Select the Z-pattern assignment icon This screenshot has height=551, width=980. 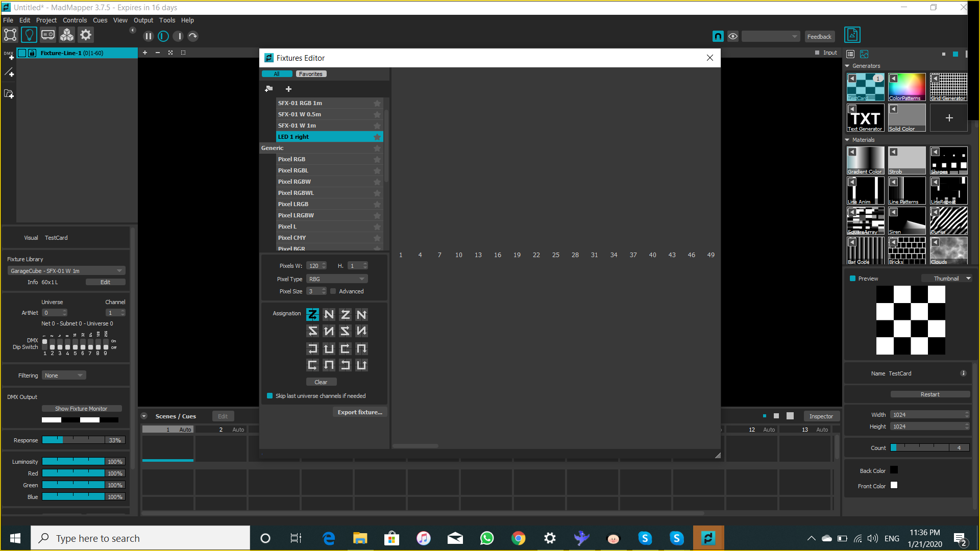312,314
